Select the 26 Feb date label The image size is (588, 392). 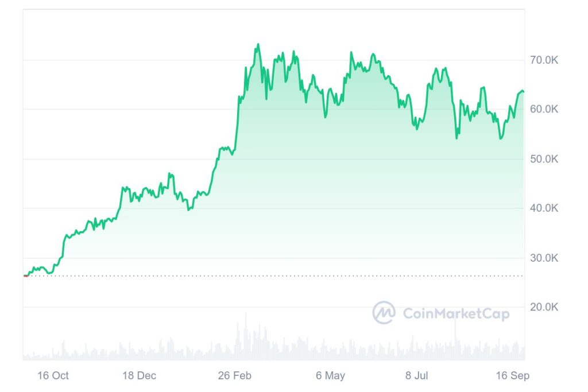(x=235, y=375)
